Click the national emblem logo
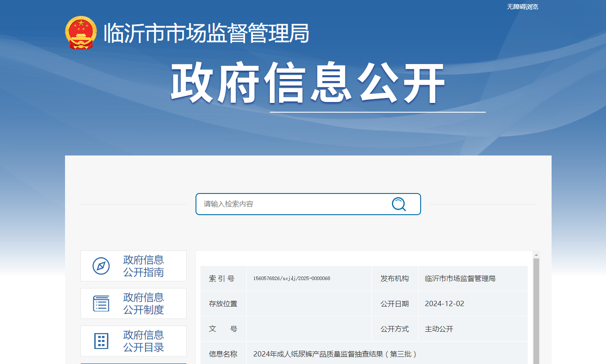The image size is (606, 364). coord(81,33)
